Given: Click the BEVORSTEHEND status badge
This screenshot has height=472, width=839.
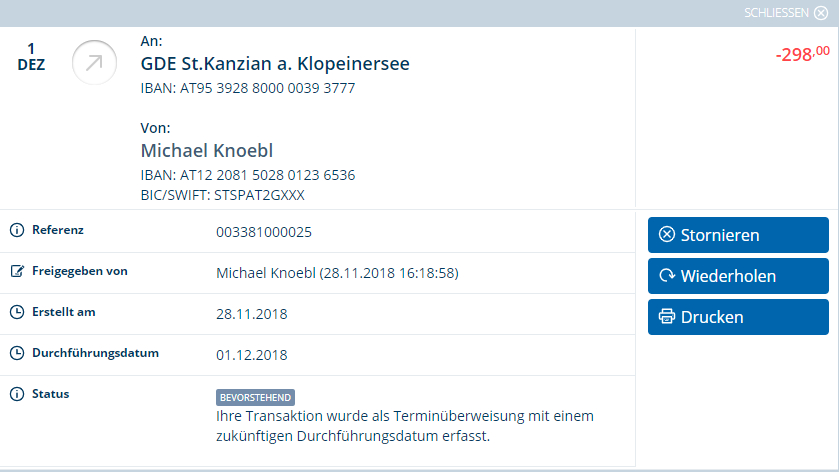Looking at the screenshot, I should [x=255, y=398].
